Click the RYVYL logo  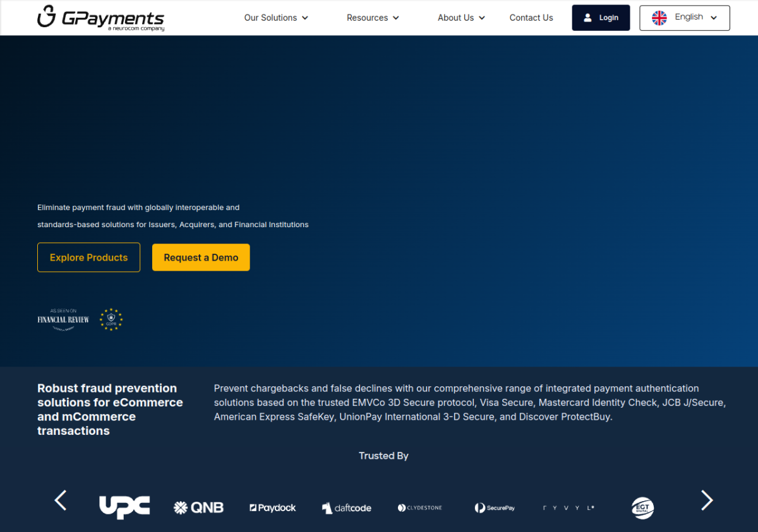tap(568, 507)
